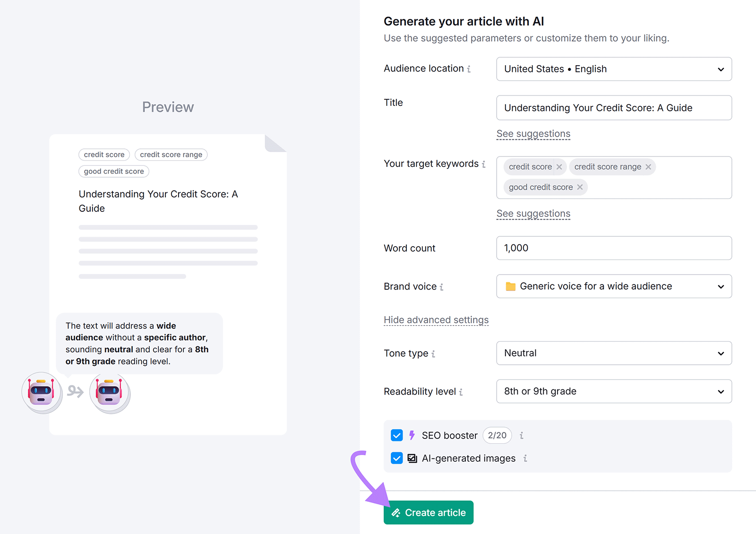Click the info icon next to Tone type
The width and height of the screenshot is (756, 534).
(434, 353)
